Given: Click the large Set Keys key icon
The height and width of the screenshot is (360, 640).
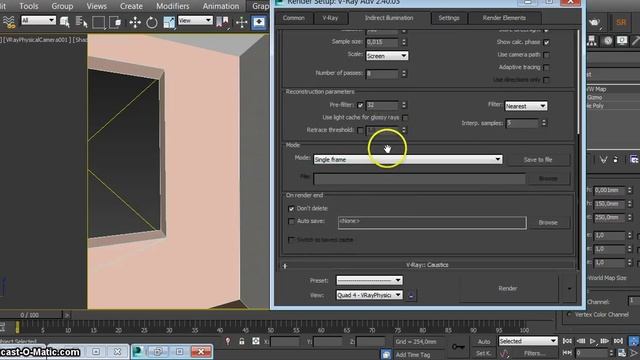Looking at the screenshot, I should click(458, 347).
